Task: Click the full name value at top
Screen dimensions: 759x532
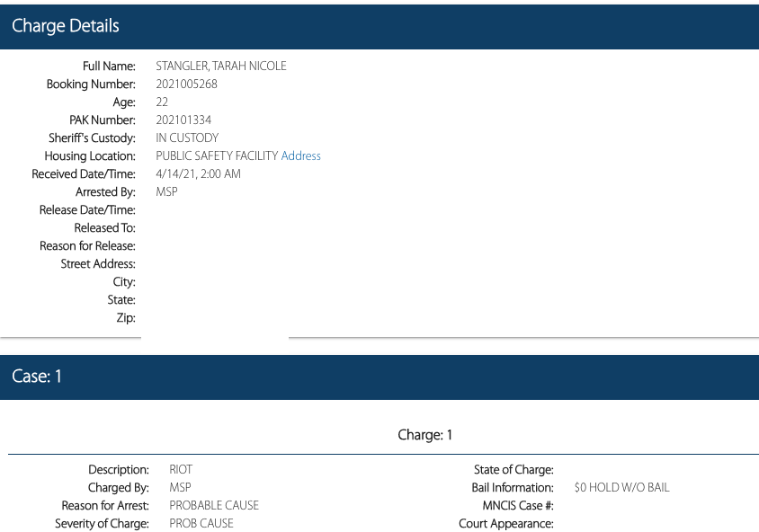Action: tap(221, 66)
